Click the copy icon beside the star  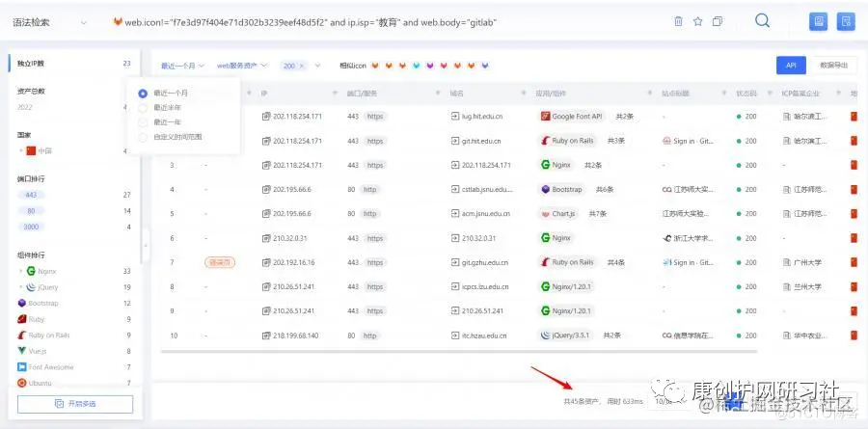pyautogui.click(x=718, y=21)
